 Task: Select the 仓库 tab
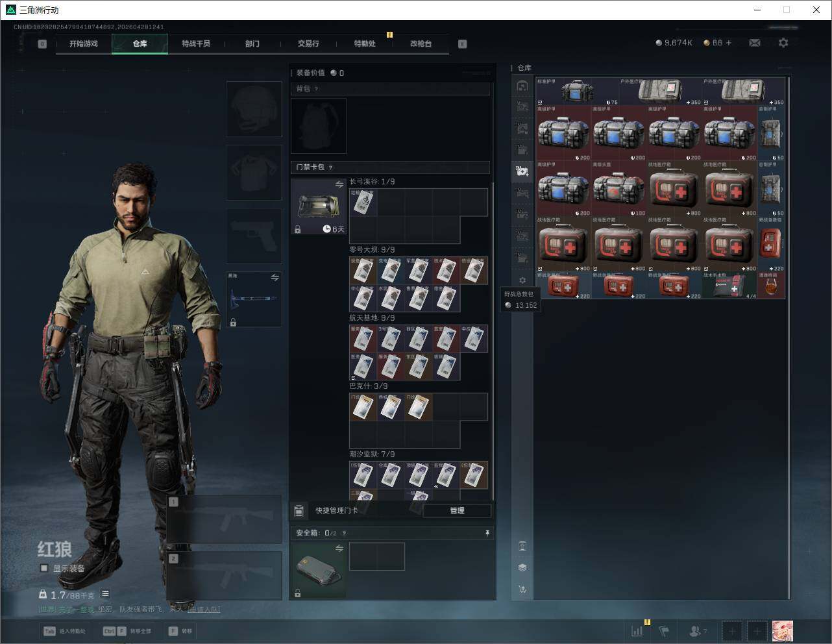point(140,43)
